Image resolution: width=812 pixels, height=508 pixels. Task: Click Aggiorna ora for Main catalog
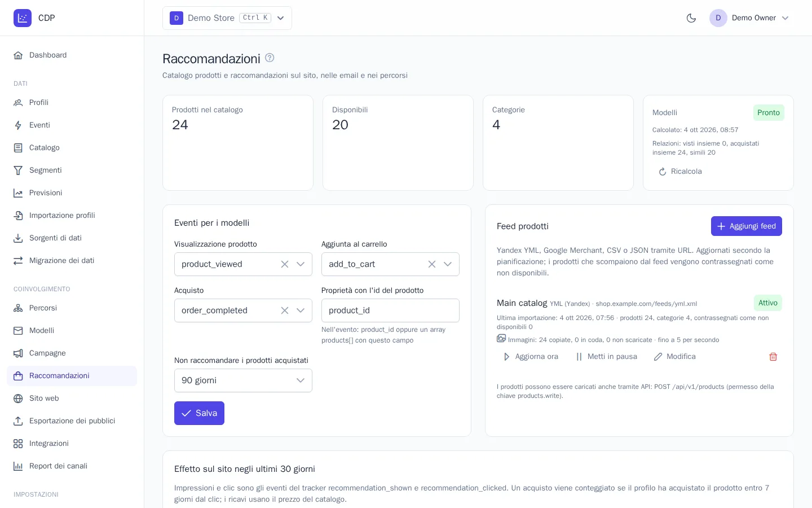[x=530, y=357]
